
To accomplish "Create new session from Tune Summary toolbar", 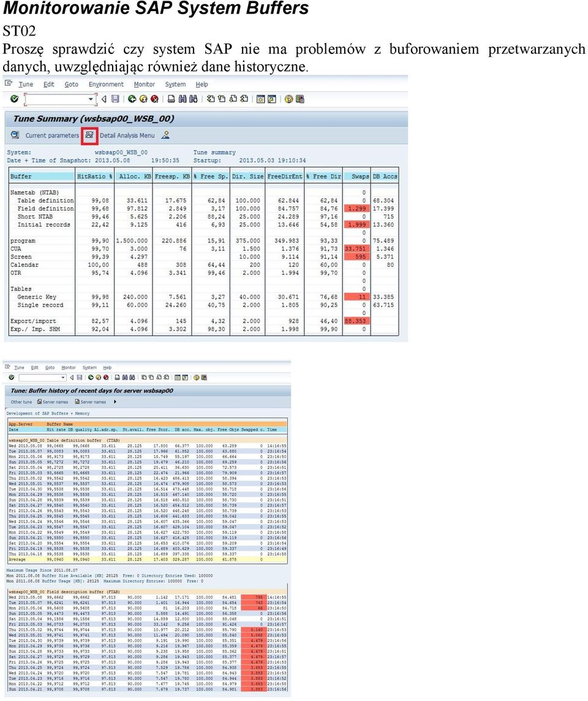I will (261, 99).
